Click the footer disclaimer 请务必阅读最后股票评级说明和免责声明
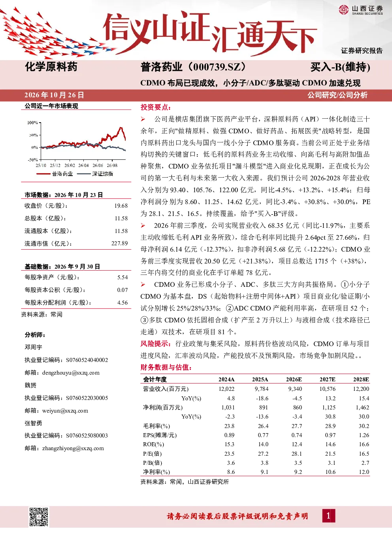The width and height of the screenshot is (392, 555). point(237,516)
